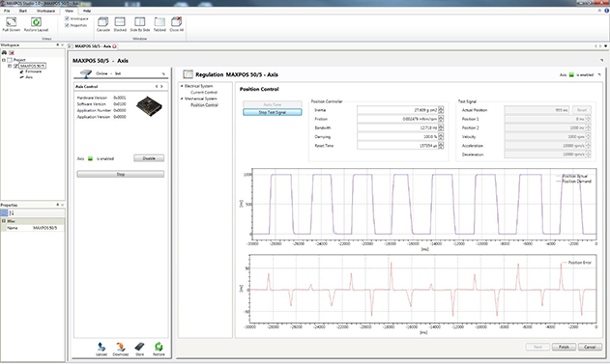Click the Close All windows icon
The image size is (610, 364).
click(177, 21)
